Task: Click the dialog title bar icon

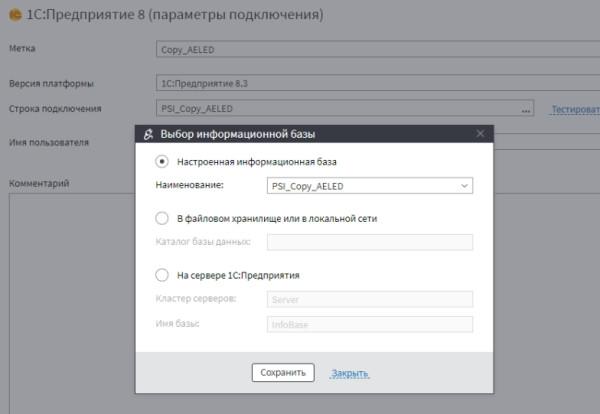Action: tap(148, 134)
